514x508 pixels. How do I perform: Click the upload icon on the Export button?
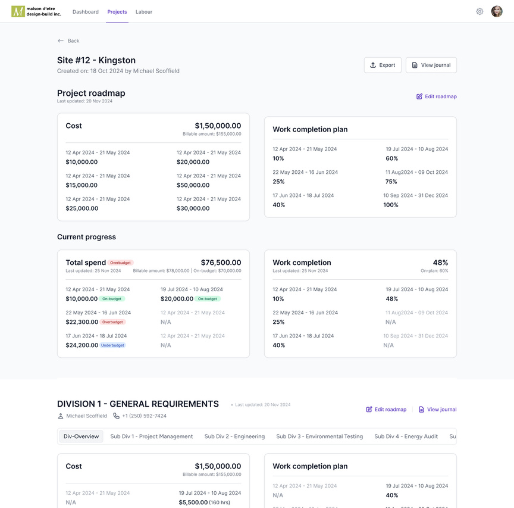tap(373, 65)
